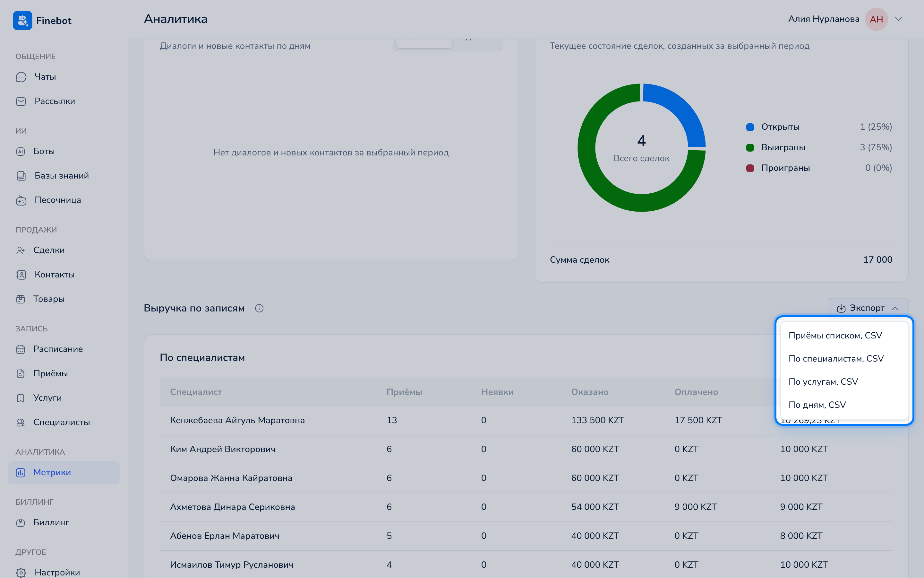
Task: Click green Выиграны legend swatch
Action: [750, 148]
